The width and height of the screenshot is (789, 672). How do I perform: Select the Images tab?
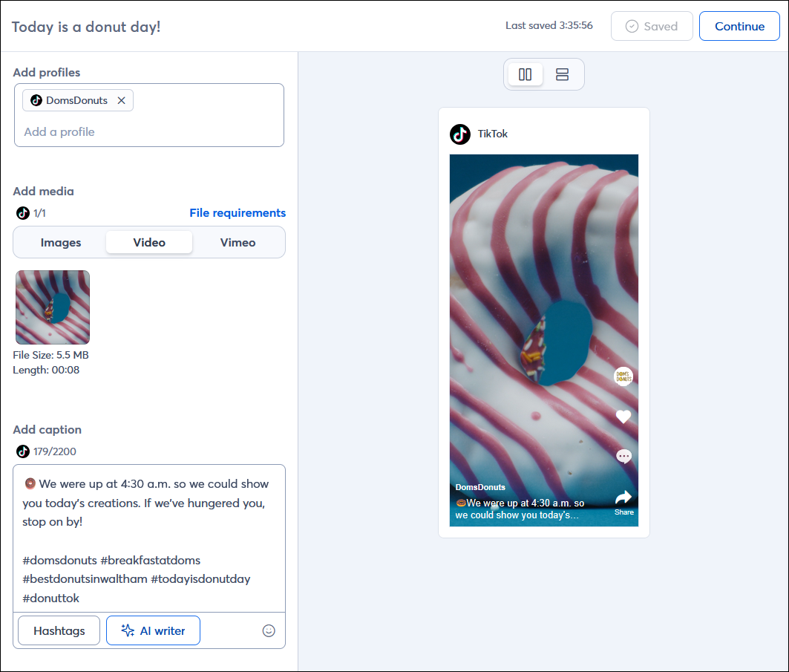click(x=60, y=242)
